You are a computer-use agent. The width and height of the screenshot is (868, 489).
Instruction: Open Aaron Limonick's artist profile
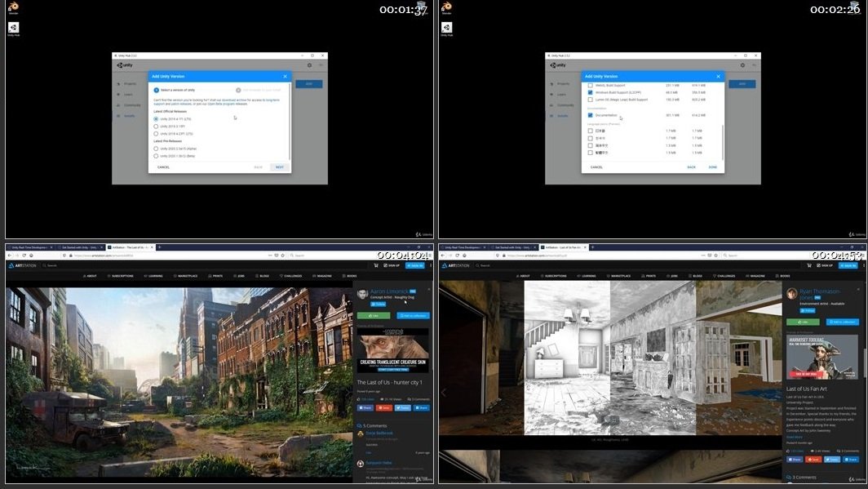[389, 291]
